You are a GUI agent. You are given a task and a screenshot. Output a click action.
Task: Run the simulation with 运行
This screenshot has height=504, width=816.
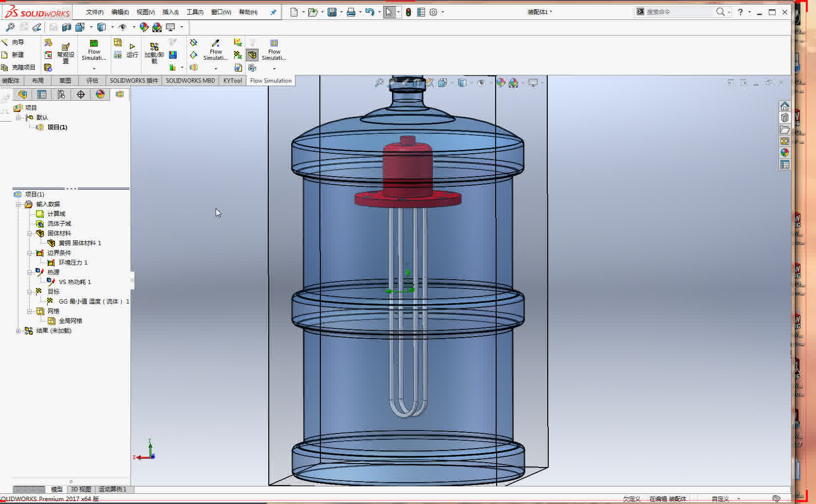(x=132, y=54)
